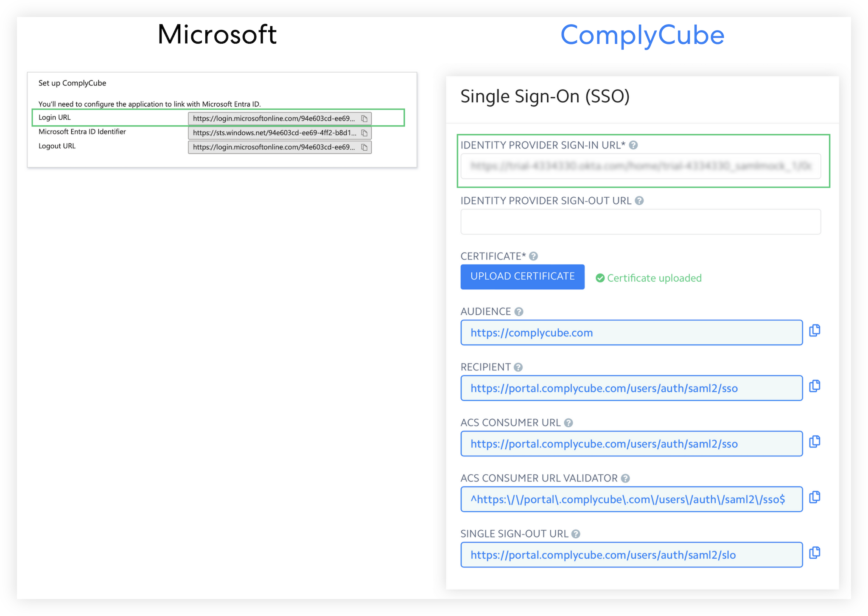The height and width of the screenshot is (616, 868).
Task: Copy the ACS Consumer URL
Action: pyautogui.click(x=815, y=442)
